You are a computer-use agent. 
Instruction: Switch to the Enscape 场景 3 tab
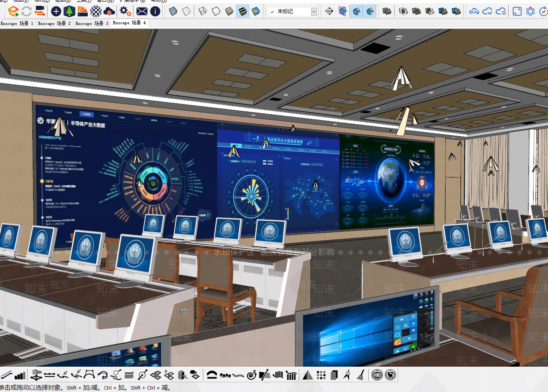pos(92,23)
